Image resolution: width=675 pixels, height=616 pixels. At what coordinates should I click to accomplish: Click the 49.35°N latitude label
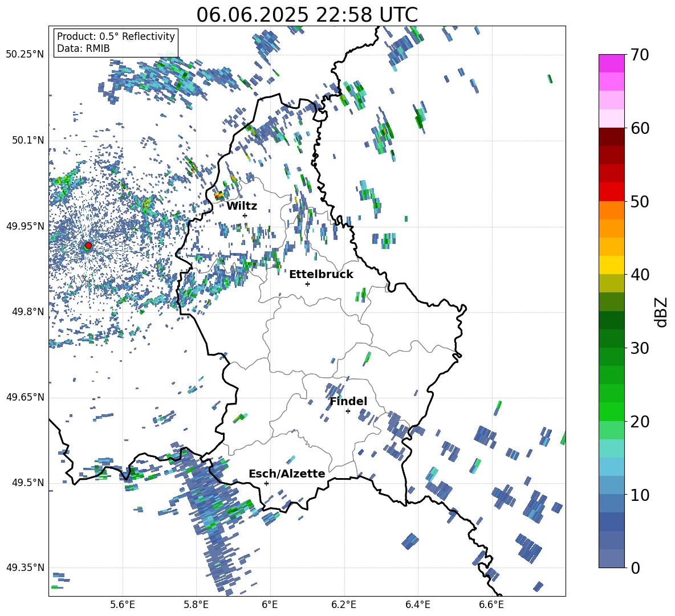tap(25, 568)
